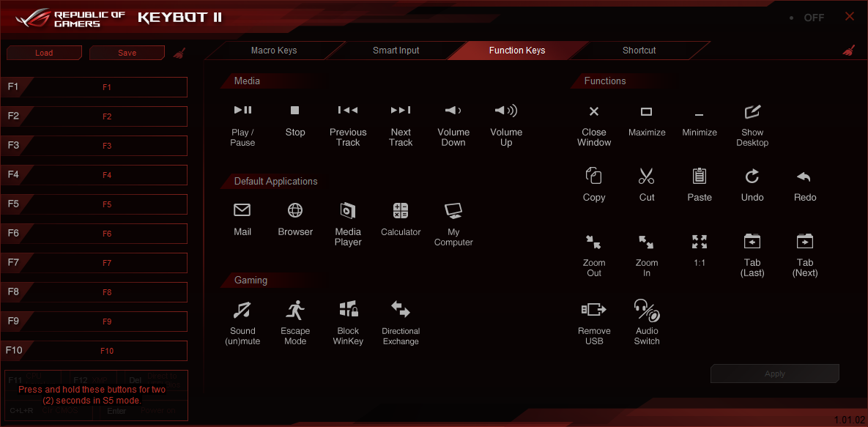Toggle the KeyBot OFF power switch
This screenshot has width=868, height=427.
point(808,18)
